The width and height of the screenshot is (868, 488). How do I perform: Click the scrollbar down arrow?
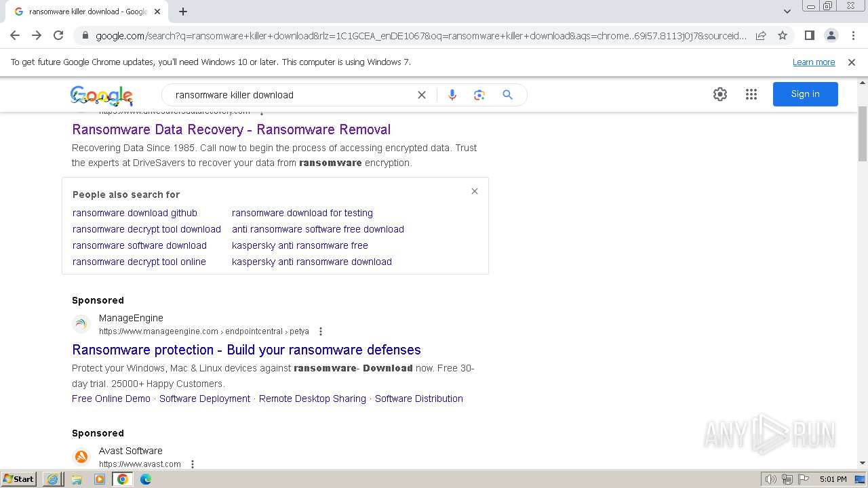[863, 464]
